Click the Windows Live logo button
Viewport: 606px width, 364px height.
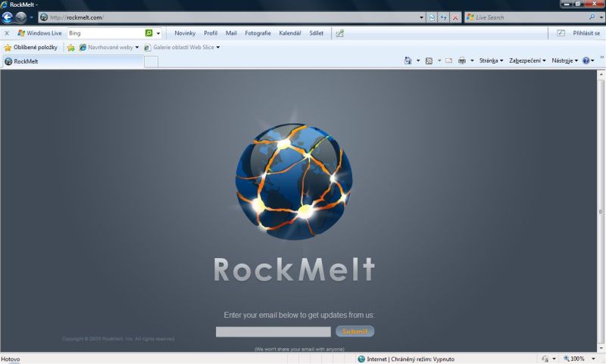pyautogui.click(x=39, y=33)
